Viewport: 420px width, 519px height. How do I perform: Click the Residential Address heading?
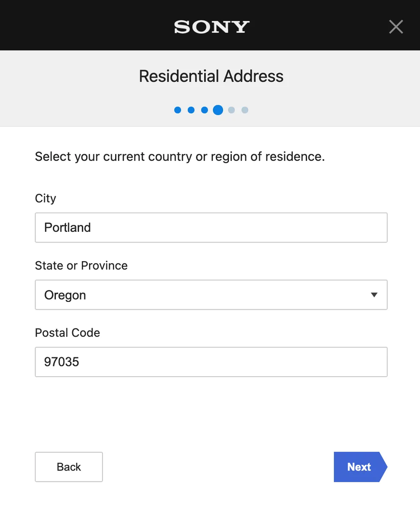click(x=211, y=77)
